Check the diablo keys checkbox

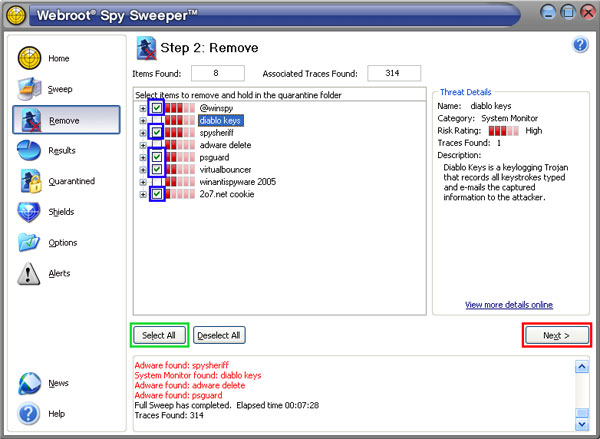pyautogui.click(x=157, y=120)
